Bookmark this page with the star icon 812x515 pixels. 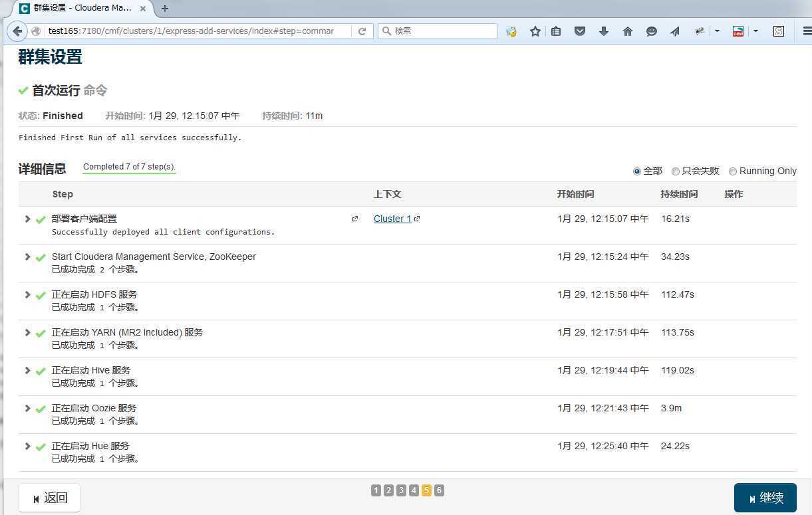(x=535, y=31)
